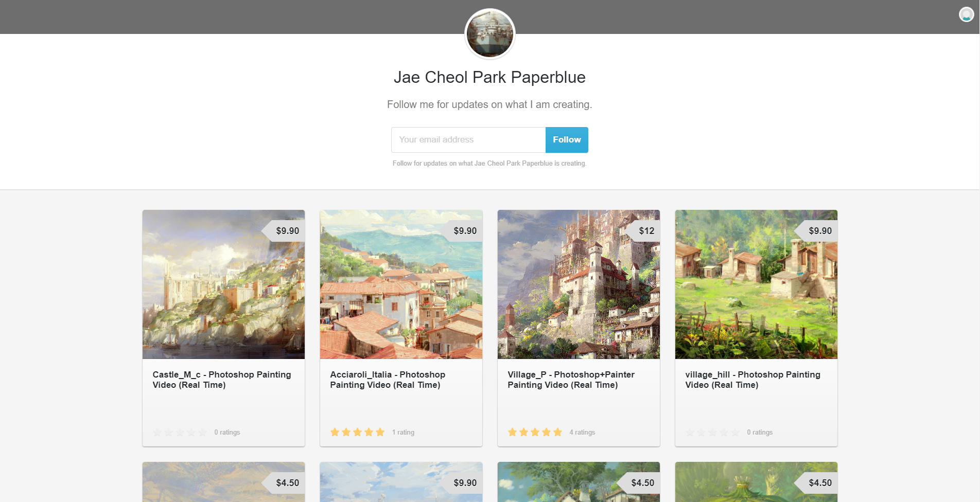
Task: Open Castle_M_c Photoshop Painting Video title
Action: click(x=222, y=380)
